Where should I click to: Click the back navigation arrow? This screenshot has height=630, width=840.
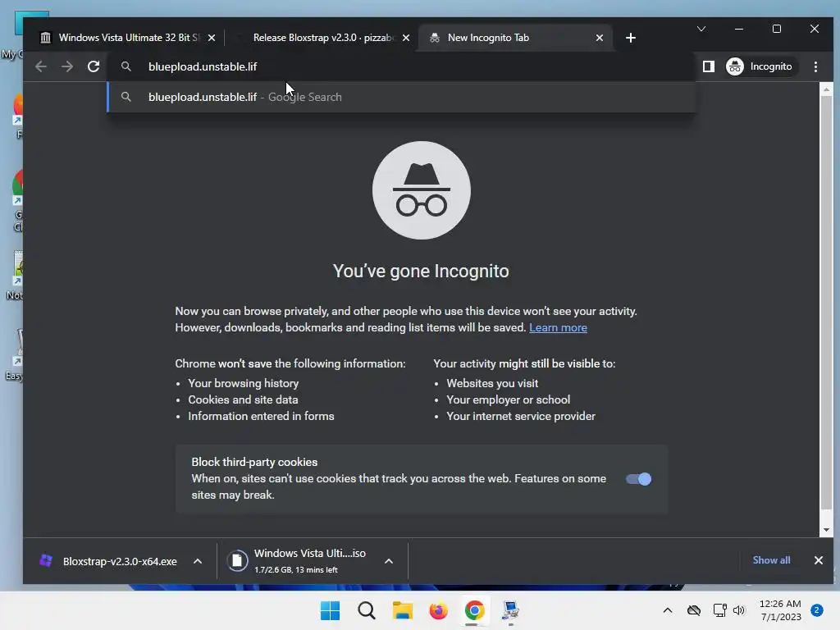pyautogui.click(x=41, y=66)
